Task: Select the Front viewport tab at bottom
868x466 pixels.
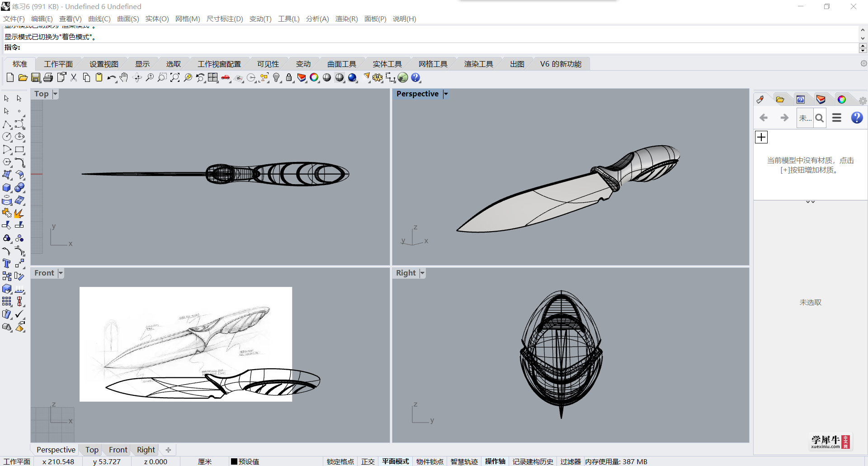Action: coord(118,450)
